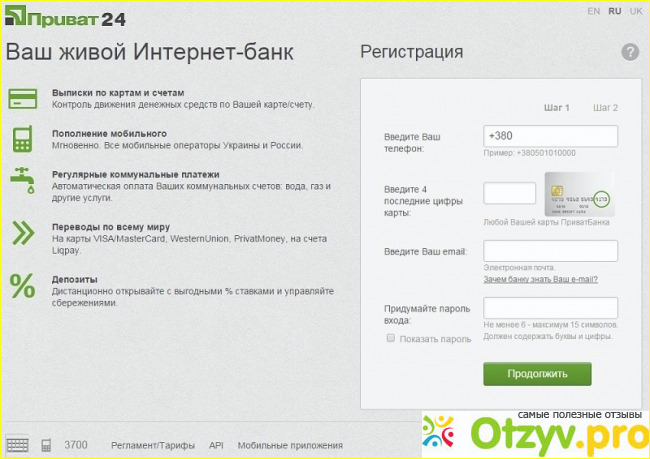Open the API footer link
The width and height of the screenshot is (650, 459).
click(216, 445)
